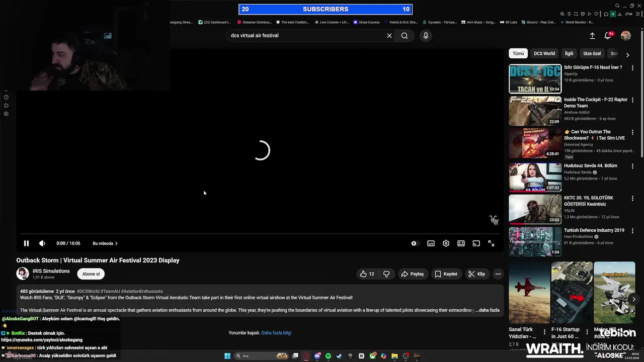
Task: Like the video
Action: [x=367, y=274]
